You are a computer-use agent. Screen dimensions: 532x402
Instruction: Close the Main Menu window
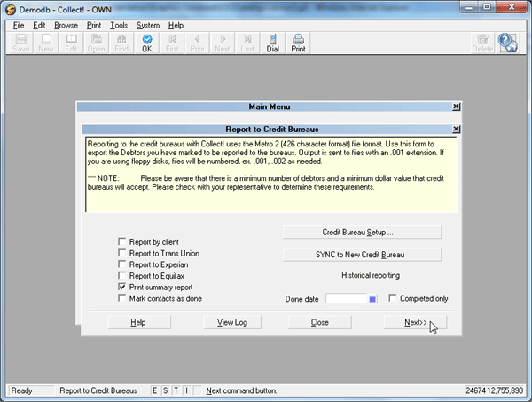click(457, 106)
